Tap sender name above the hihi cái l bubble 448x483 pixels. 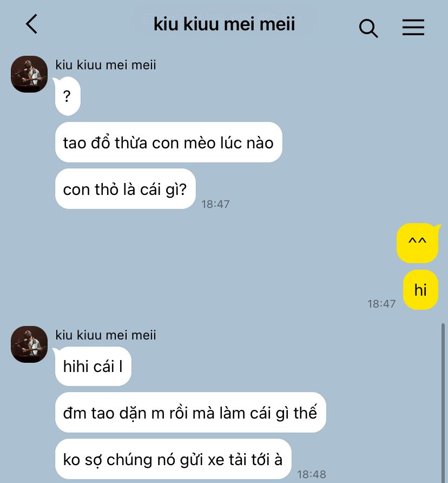point(106,335)
